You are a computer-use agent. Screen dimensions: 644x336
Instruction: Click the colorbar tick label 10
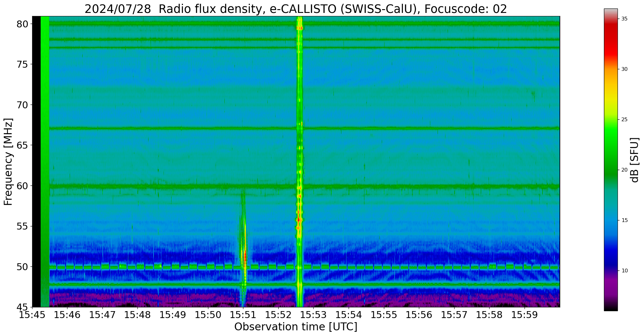click(624, 271)
